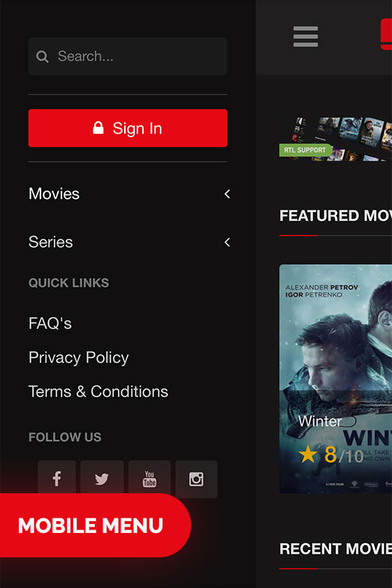
Task: Click the lock icon on Sign In
Action: [x=98, y=128]
